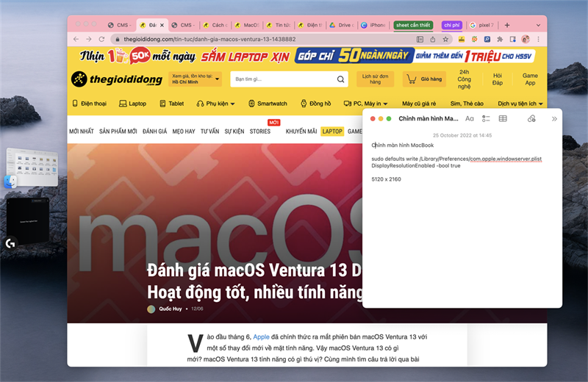Viewport: 588px width, 382px height.
Task: Click the laptop promo banner
Action: [307, 56]
